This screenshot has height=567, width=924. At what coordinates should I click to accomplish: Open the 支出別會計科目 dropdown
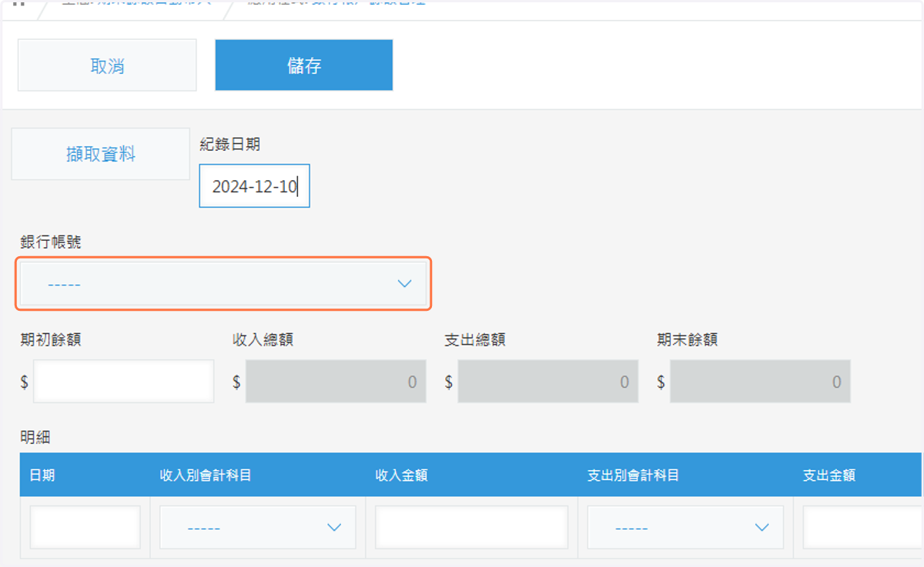(685, 527)
